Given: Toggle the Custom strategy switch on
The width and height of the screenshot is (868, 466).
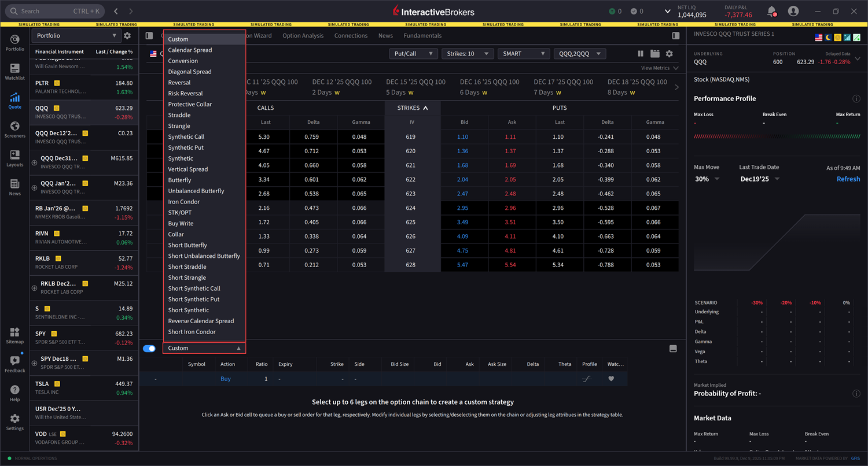Looking at the screenshot, I should pos(149,348).
